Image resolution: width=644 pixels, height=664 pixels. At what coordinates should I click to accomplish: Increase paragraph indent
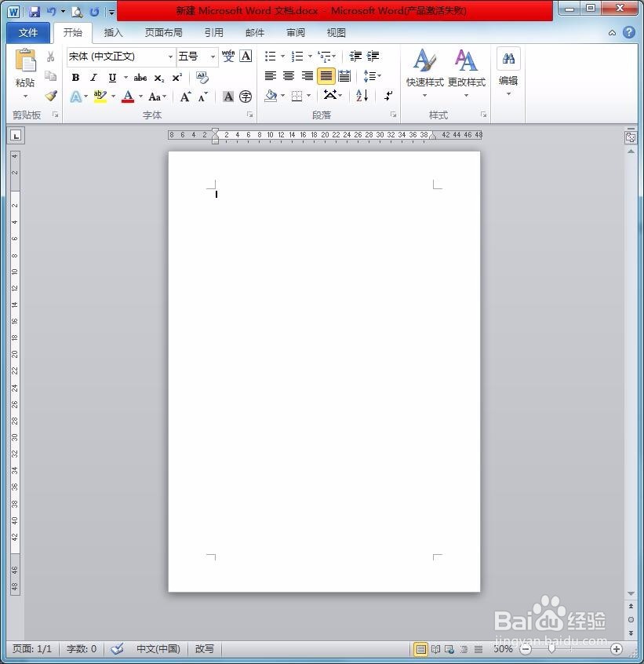coord(373,56)
